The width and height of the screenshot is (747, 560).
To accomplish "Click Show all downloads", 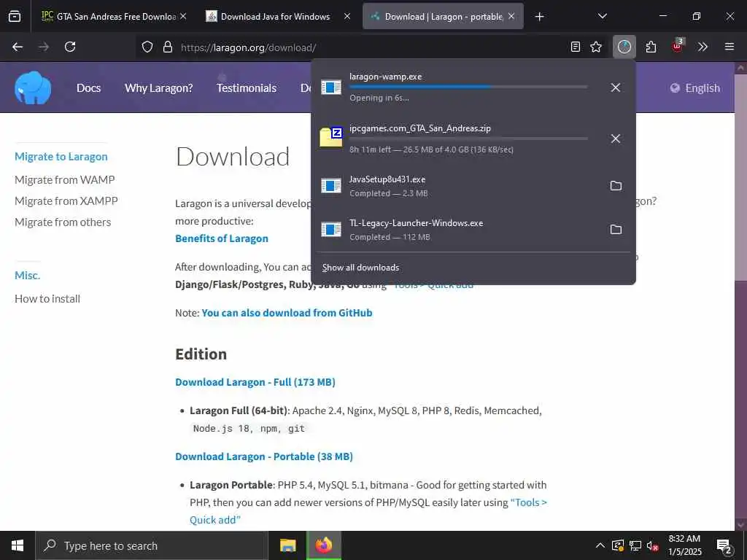I will click(360, 268).
